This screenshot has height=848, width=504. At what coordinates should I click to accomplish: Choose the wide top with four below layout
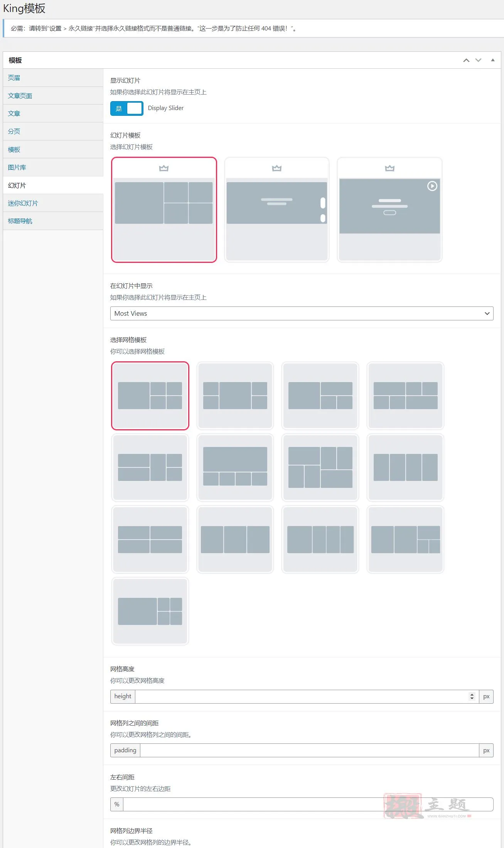pos(235,467)
